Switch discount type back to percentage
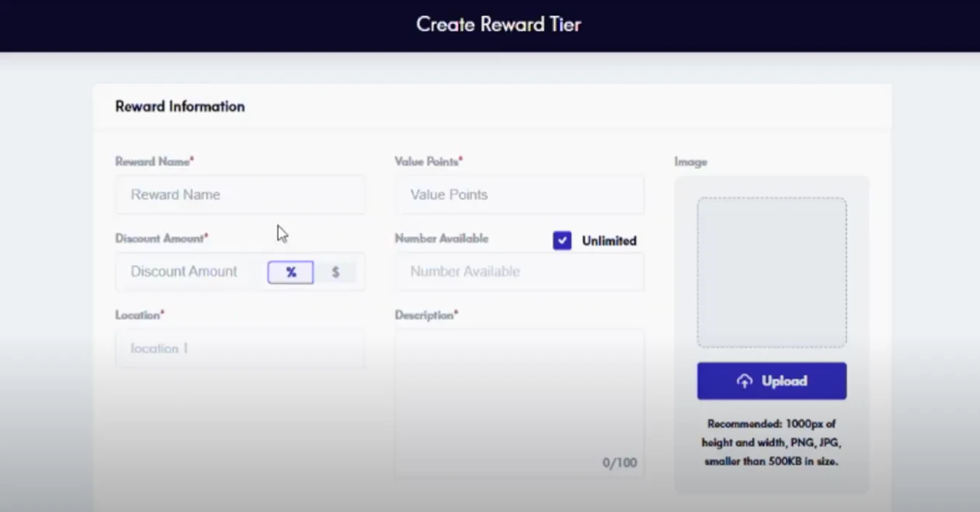980x512 pixels. click(290, 272)
